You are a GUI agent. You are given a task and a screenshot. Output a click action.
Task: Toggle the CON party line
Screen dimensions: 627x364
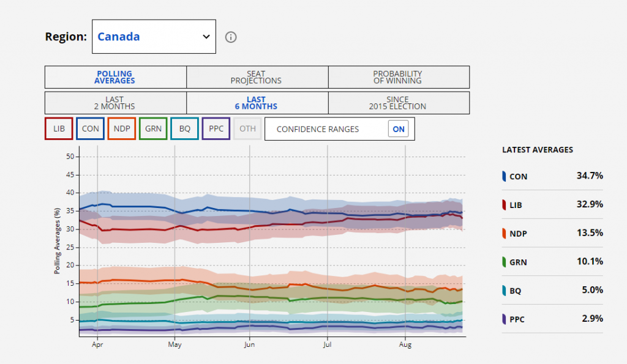coord(91,129)
